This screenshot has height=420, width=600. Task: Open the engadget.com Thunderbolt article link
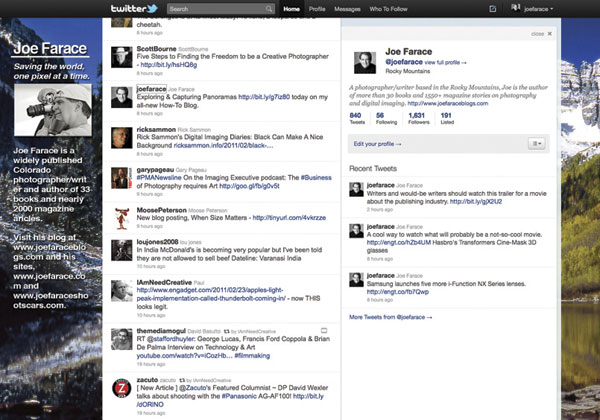211,294
